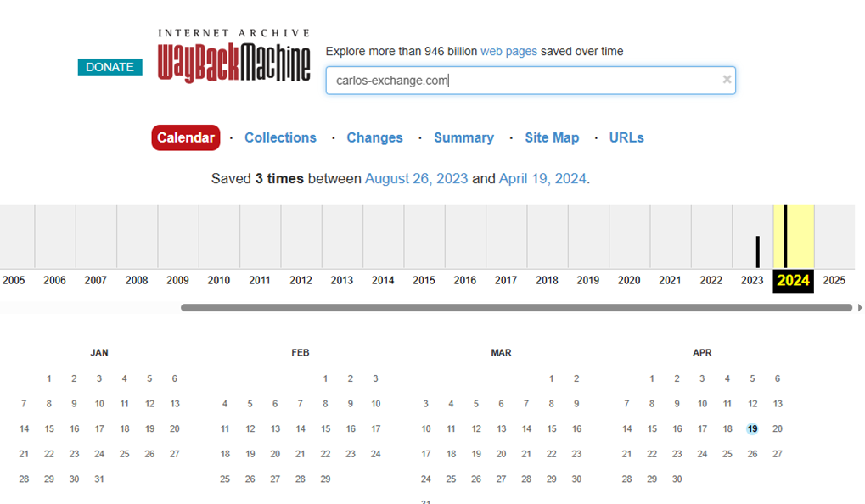This screenshot has width=865, height=504.
Task: Click January 31 in the calendar
Action: click(x=99, y=479)
